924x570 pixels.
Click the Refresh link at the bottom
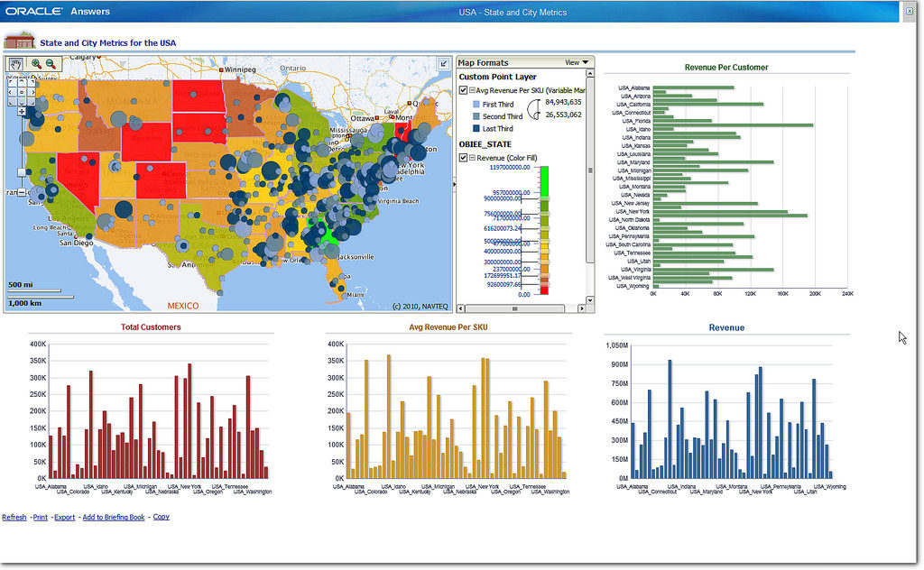[14, 517]
